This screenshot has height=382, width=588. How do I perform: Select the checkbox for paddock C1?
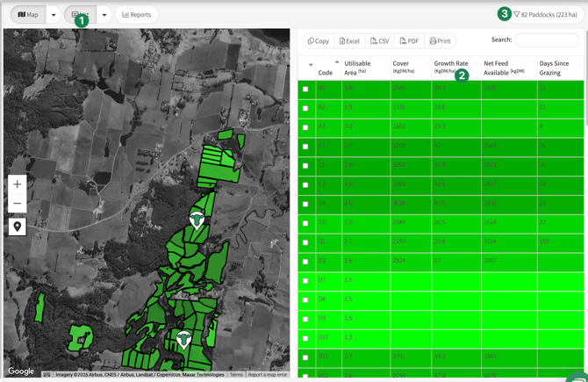point(305,147)
